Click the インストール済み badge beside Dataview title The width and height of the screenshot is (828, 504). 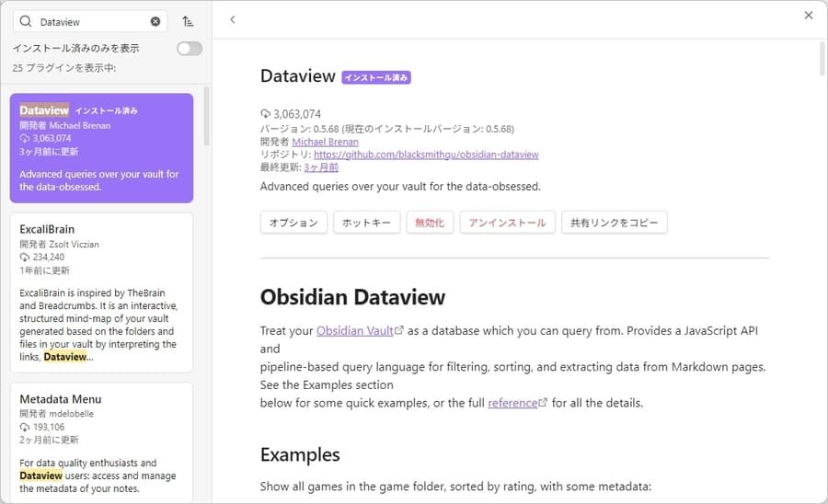coord(376,77)
